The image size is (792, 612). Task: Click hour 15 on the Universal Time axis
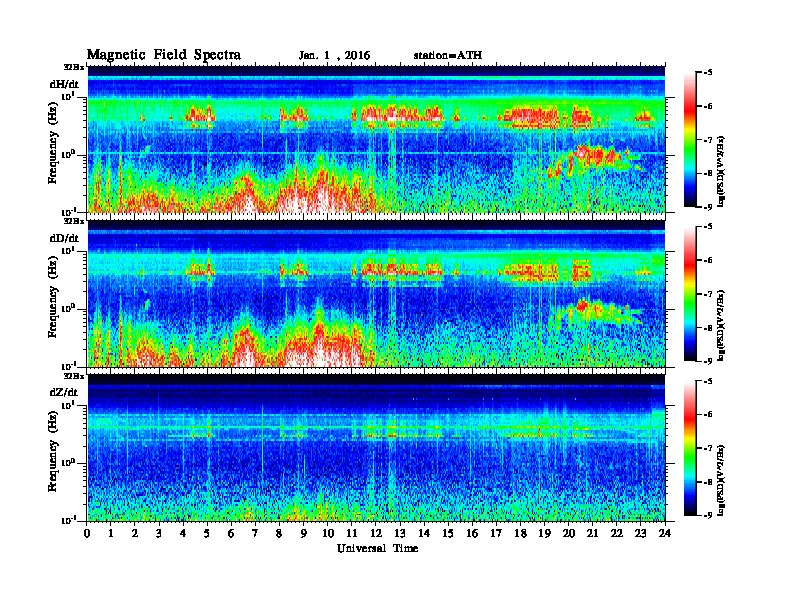pos(449,533)
